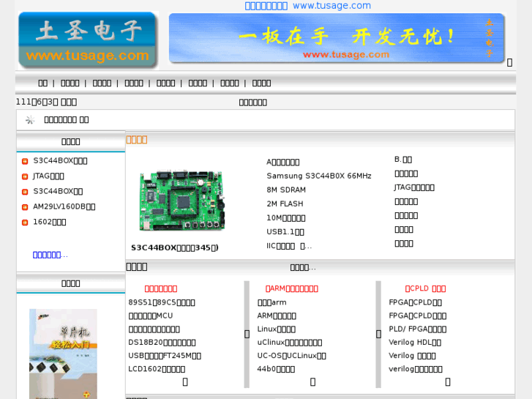
Task: Open lowercase verilog article link
Action: tap(416, 369)
